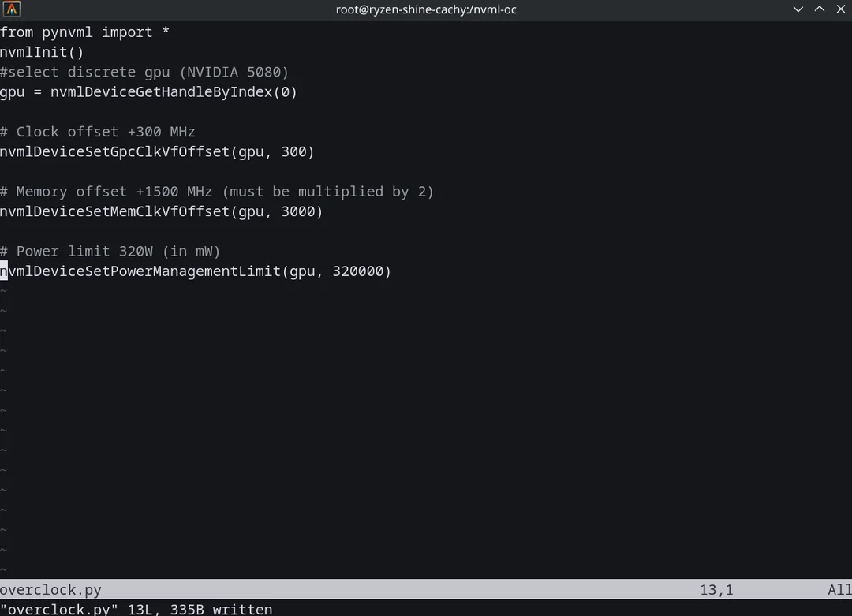Viewport: 852px width, 616px height.
Task: Click the overclock.py filename in status bar
Action: coord(50,590)
